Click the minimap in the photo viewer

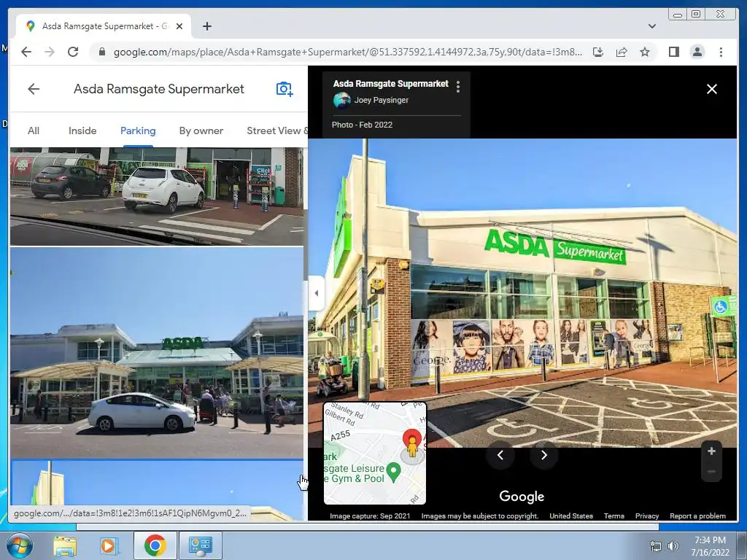(375, 453)
